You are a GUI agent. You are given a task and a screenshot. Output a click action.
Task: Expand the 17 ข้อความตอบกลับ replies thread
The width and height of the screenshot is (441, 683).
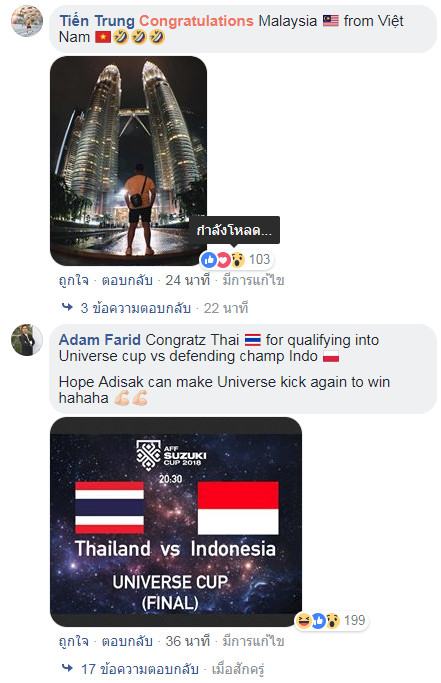coord(139,669)
